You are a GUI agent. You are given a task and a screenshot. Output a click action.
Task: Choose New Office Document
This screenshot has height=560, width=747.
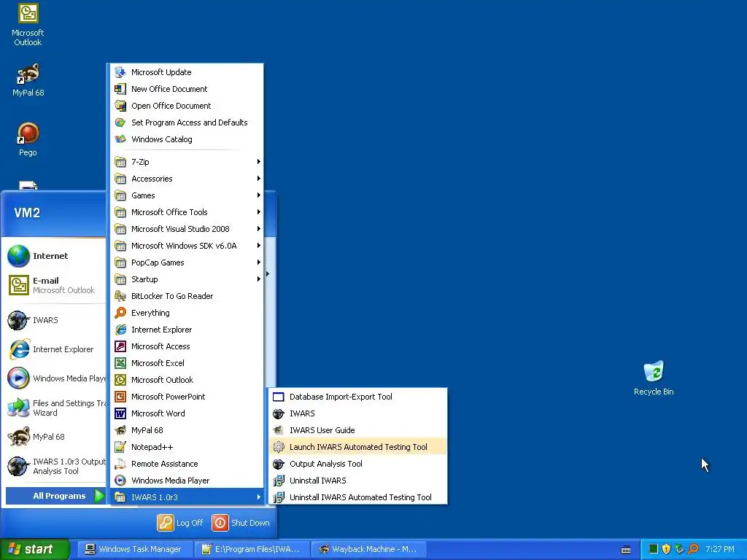187,89
